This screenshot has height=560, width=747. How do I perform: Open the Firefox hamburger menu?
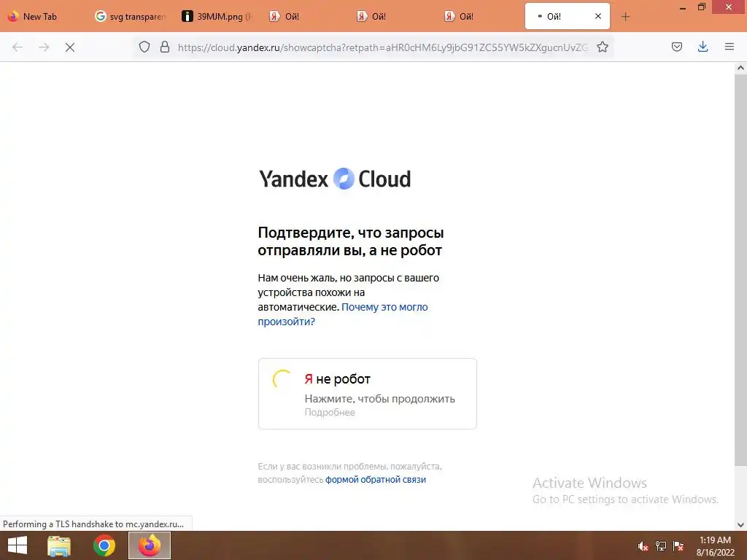pyautogui.click(x=729, y=47)
